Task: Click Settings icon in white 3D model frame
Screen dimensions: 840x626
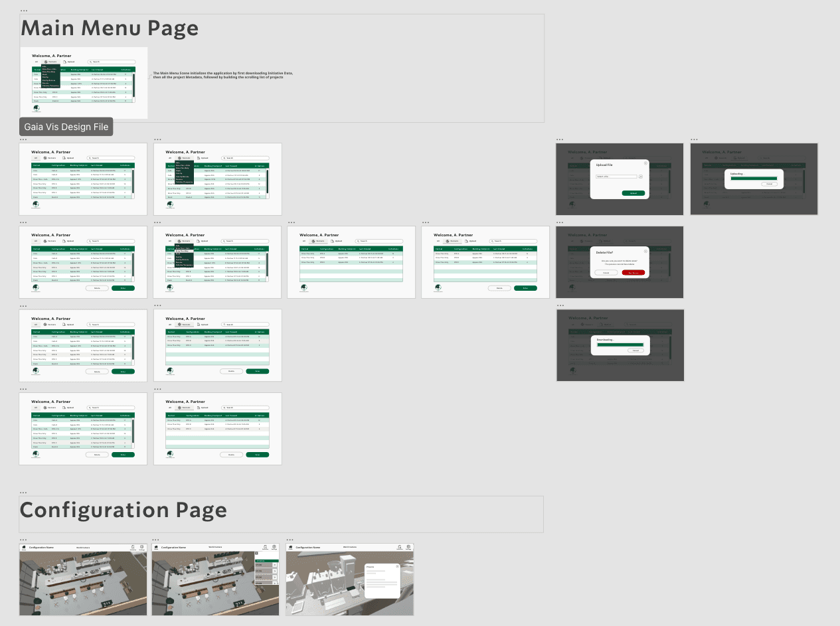Action: click(x=408, y=548)
